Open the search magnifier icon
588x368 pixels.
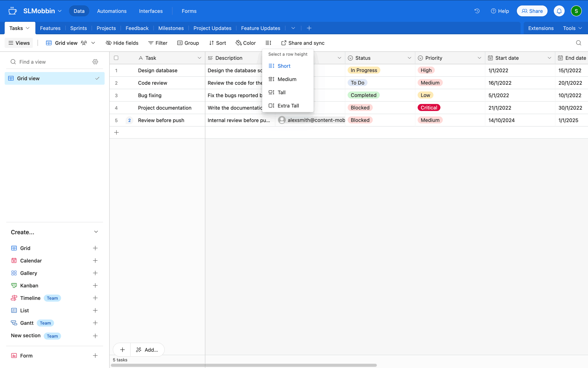(x=579, y=43)
